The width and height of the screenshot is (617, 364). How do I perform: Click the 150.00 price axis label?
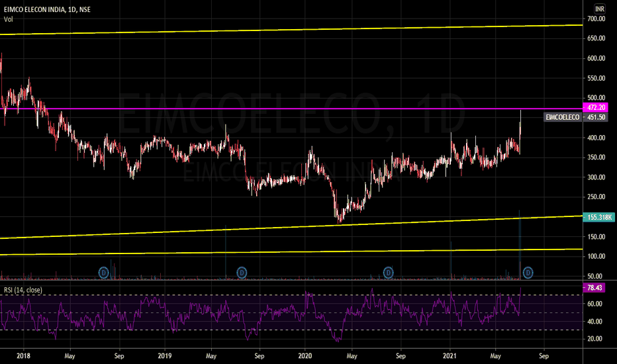tap(596, 236)
